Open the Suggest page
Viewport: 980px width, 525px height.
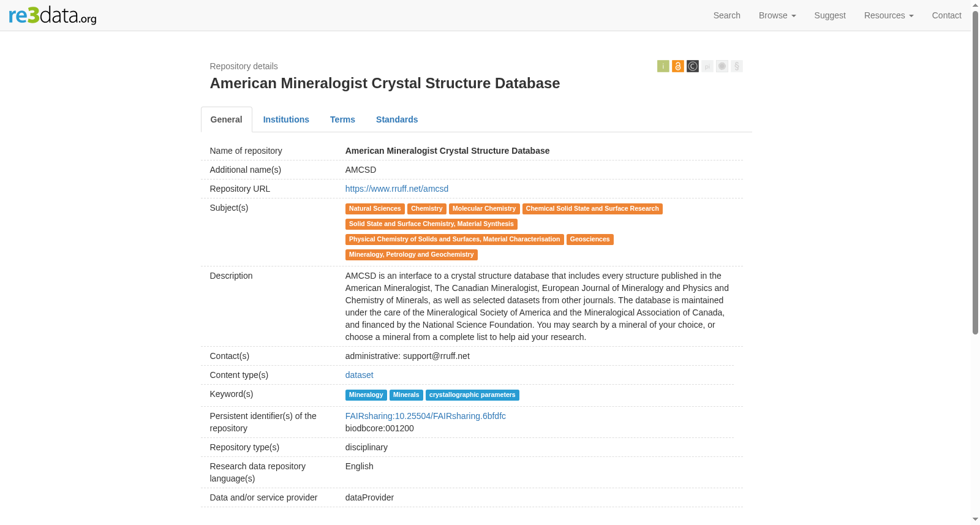(x=829, y=15)
